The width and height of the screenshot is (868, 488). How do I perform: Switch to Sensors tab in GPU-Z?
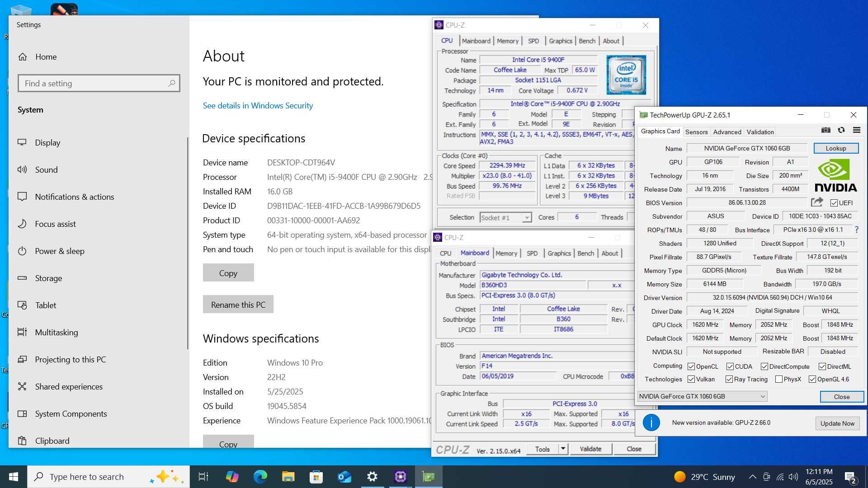pyautogui.click(x=696, y=132)
